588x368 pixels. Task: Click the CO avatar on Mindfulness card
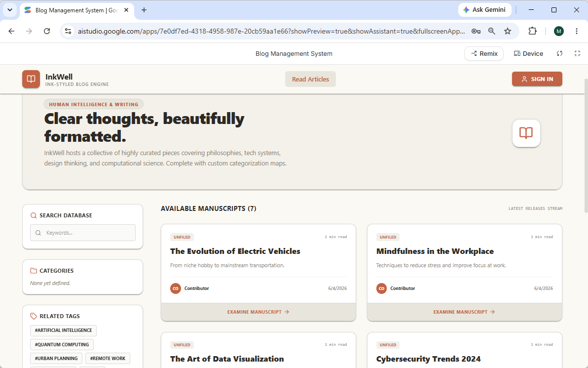click(381, 288)
